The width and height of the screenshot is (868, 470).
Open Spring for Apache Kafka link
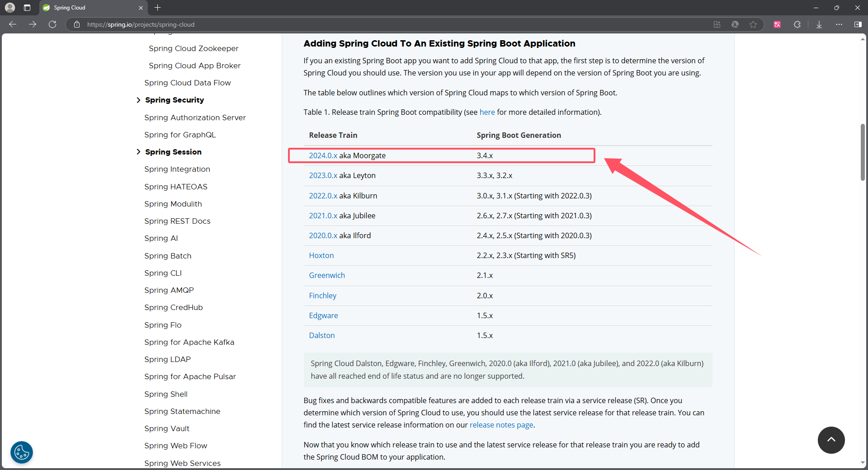coord(189,342)
